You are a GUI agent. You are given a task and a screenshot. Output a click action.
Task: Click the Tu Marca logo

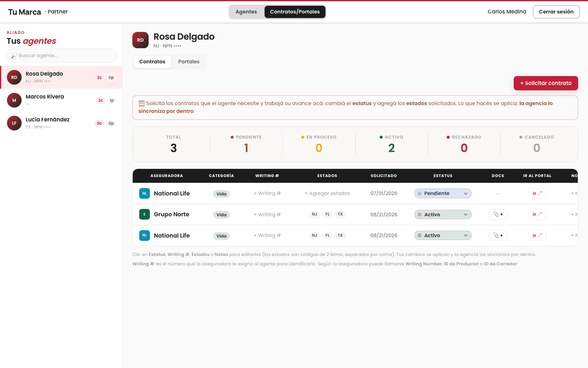click(24, 12)
